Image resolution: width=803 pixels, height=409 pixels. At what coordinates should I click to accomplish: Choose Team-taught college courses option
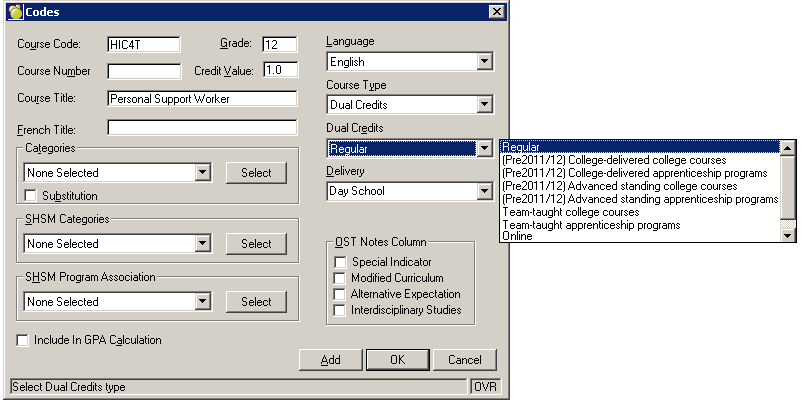(571, 212)
